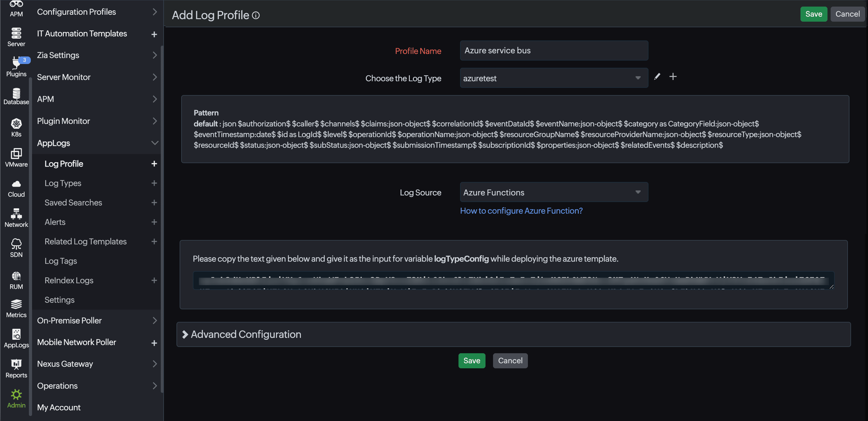The height and width of the screenshot is (421, 868).
Task: Click the plus icon next to IT Automation Templates
Action: click(154, 34)
